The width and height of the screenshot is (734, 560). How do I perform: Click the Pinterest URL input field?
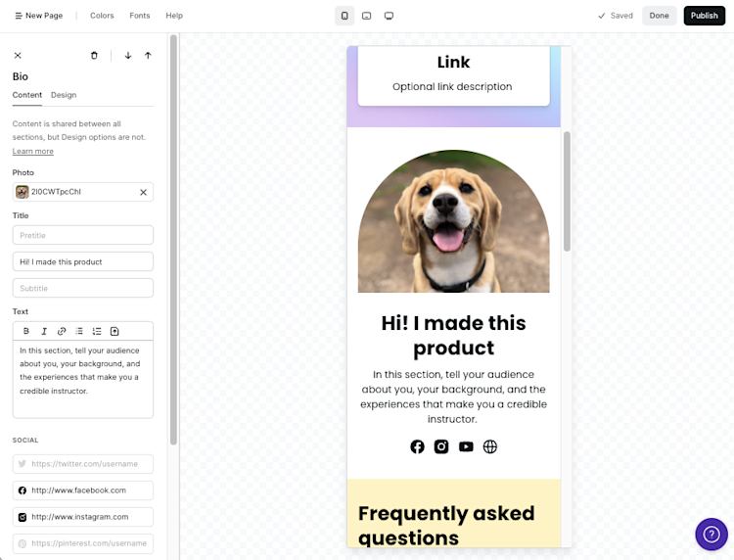[83, 543]
